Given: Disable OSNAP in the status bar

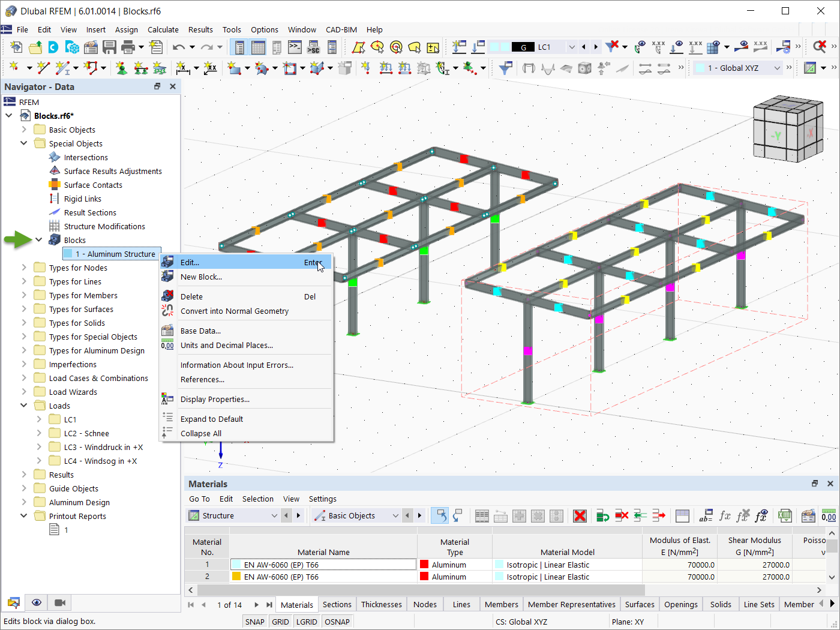Looking at the screenshot, I should coord(337,622).
